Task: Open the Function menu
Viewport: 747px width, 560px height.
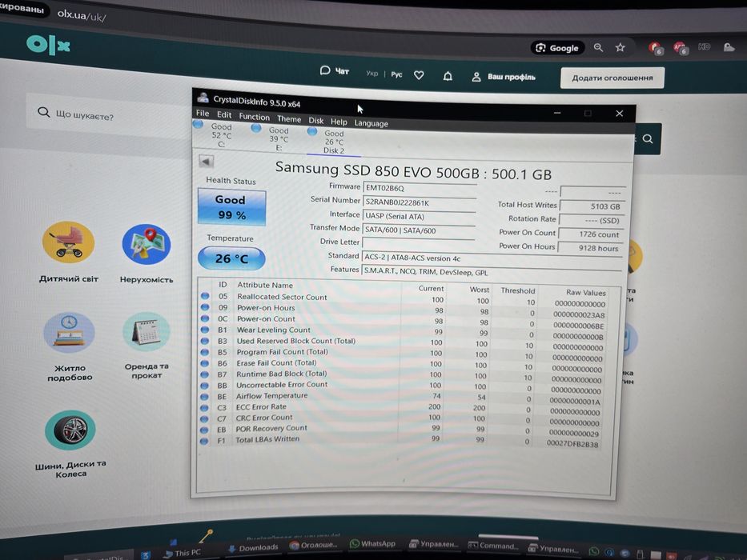Action: 254,117
